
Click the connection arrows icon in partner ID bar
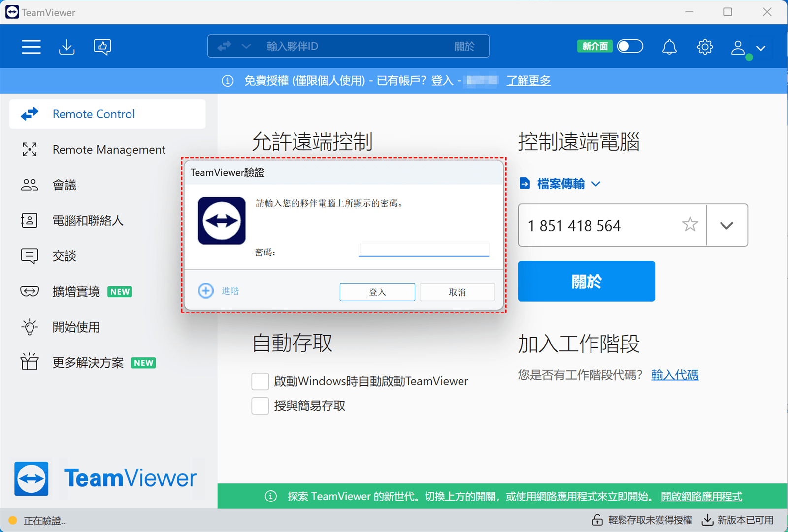(x=225, y=46)
